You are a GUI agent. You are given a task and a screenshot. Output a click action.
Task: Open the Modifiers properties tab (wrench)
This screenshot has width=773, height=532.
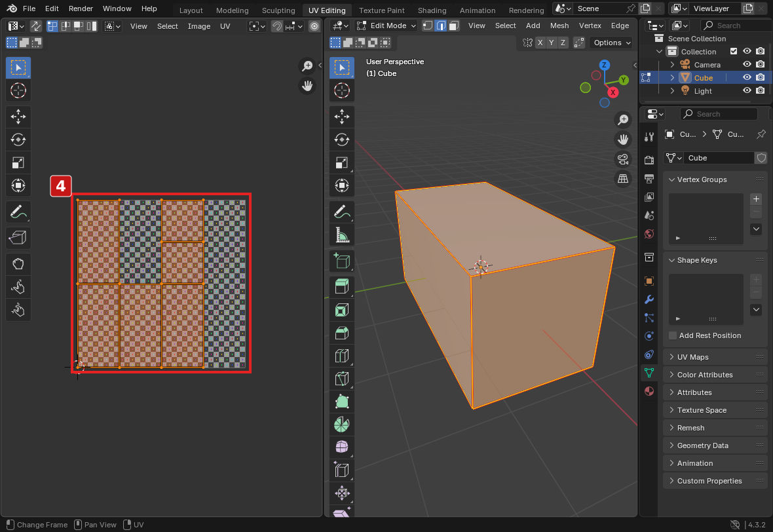(x=649, y=300)
